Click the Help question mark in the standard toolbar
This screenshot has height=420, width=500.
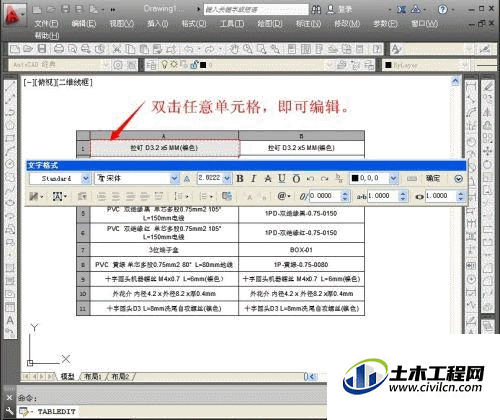pyautogui.click(x=377, y=49)
